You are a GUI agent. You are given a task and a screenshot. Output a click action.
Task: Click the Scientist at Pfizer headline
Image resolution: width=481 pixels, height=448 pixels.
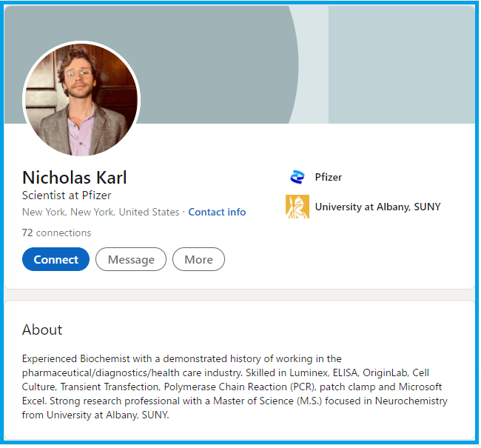tap(67, 195)
